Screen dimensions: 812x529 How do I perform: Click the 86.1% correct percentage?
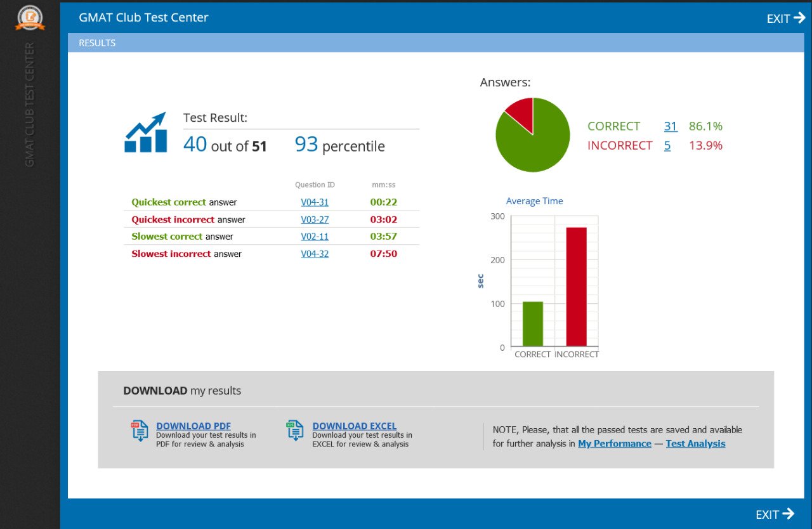(705, 126)
